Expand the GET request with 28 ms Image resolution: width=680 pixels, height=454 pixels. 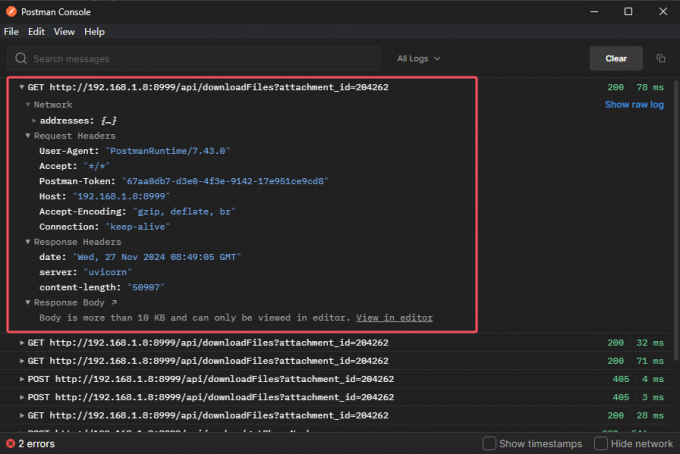(x=22, y=415)
